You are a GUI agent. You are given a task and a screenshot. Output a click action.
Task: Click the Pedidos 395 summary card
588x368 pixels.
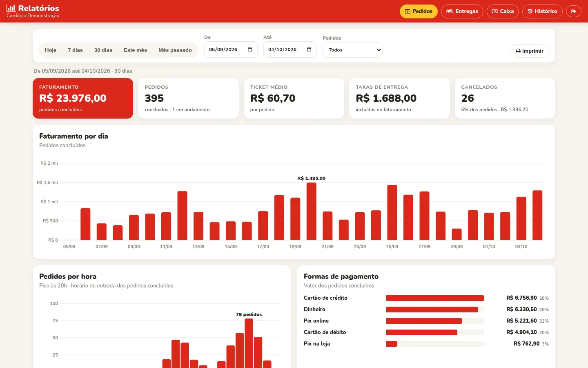tap(188, 99)
